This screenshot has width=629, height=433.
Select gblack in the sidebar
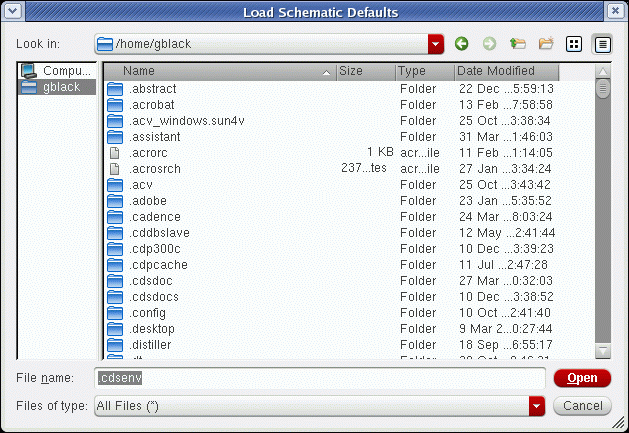tap(57, 87)
